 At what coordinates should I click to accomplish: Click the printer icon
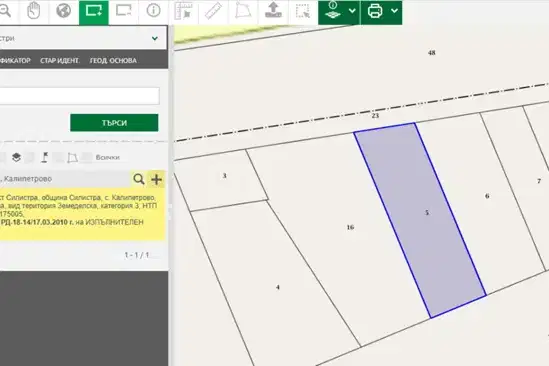375,11
